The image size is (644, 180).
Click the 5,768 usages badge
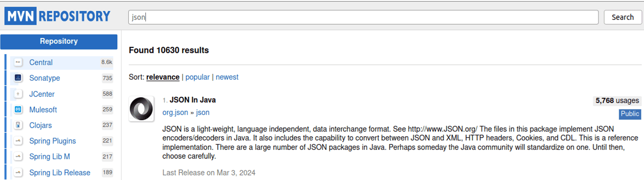click(x=617, y=101)
